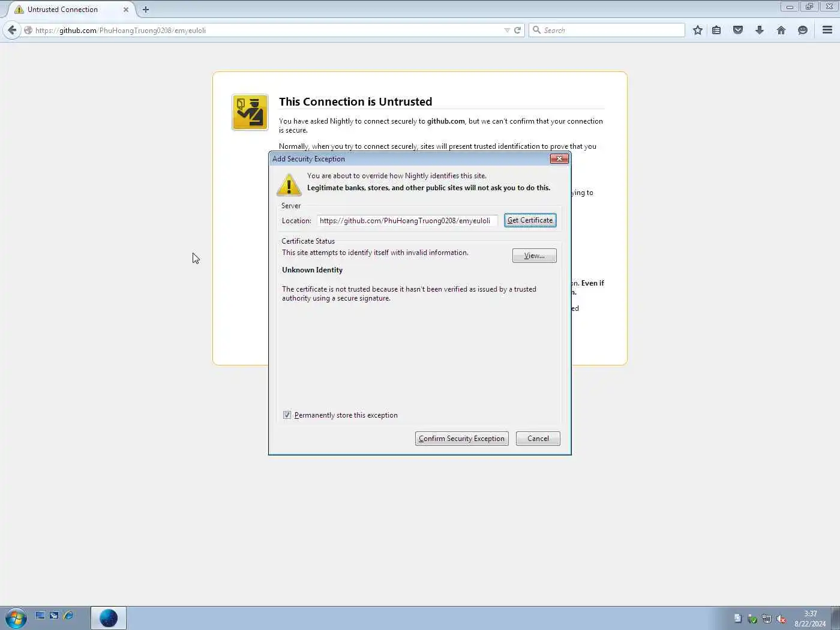Viewport: 840px width, 630px height.
Task: Click the document tray icon
Action: tap(738, 619)
